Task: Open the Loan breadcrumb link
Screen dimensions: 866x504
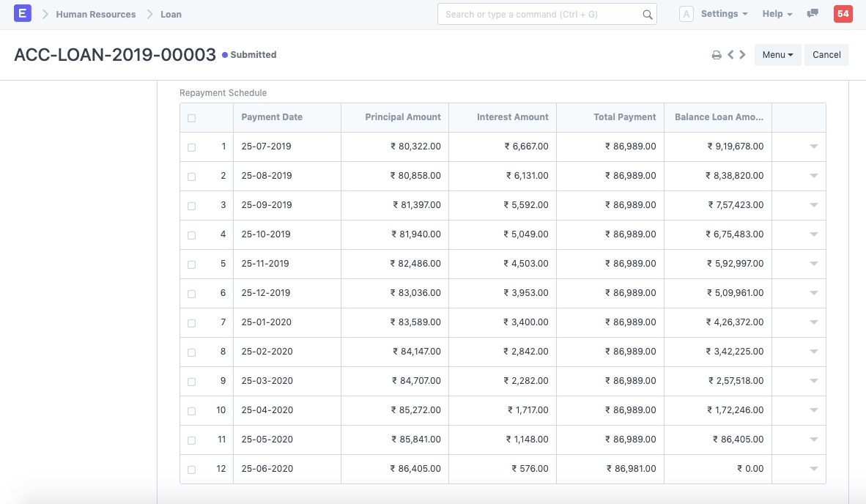Action: 171,14
